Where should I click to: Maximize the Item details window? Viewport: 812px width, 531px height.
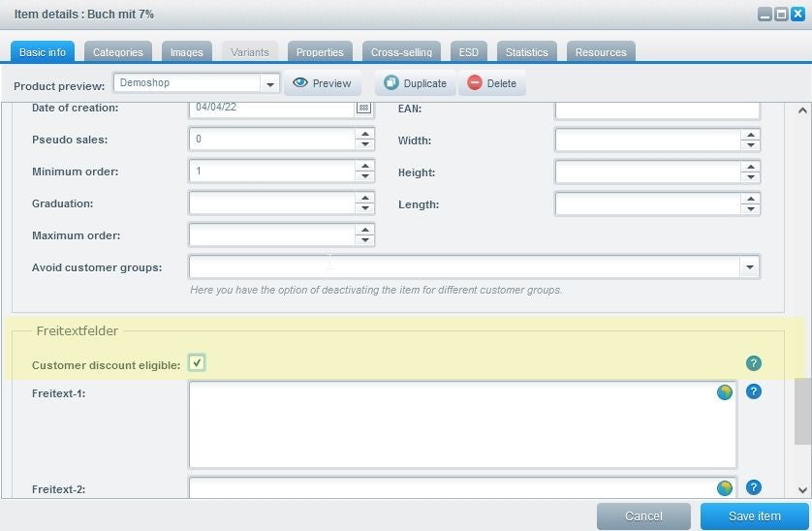[781, 14]
